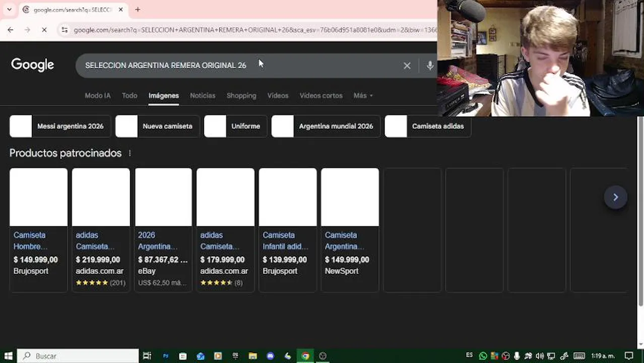This screenshot has width=644, height=363.
Task: Open File Explorer folder in taskbar
Action: 252,356
